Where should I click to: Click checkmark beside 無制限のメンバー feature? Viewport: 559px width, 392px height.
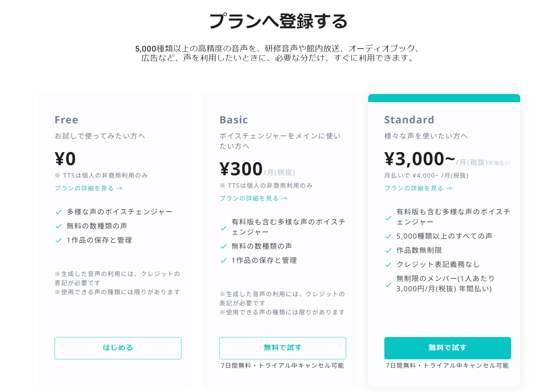[x=388, y=285]
